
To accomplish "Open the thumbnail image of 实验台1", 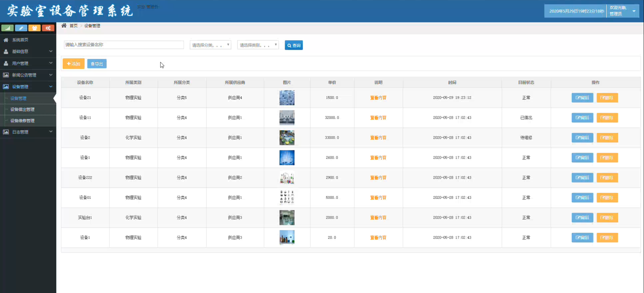I will point(287,218).
